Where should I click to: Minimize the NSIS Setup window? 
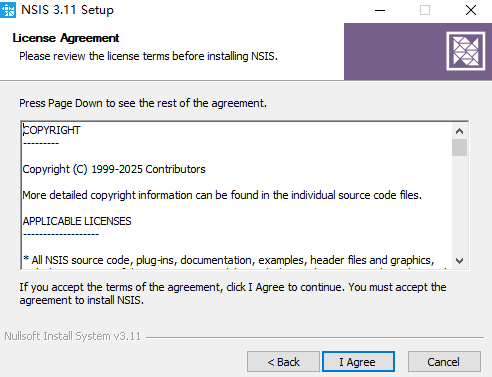tap(380, 10)
